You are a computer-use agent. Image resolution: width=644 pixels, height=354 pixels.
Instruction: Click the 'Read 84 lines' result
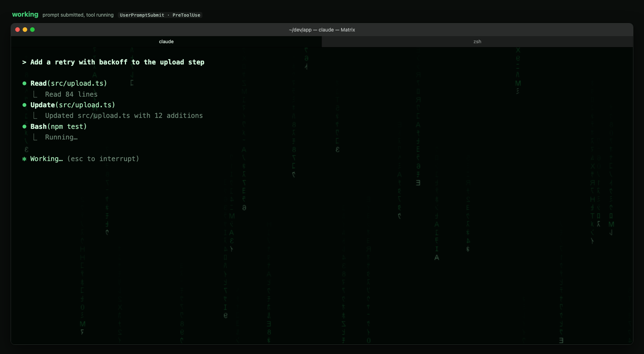71,94
